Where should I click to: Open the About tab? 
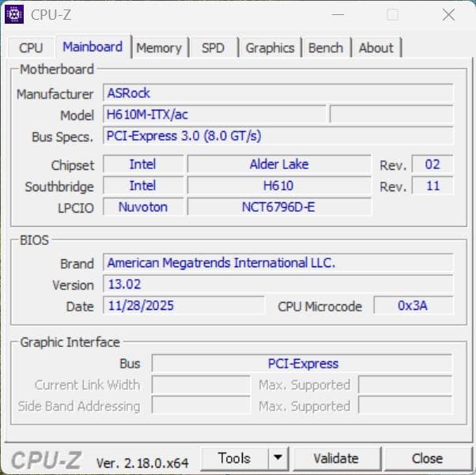pos(376,47)
